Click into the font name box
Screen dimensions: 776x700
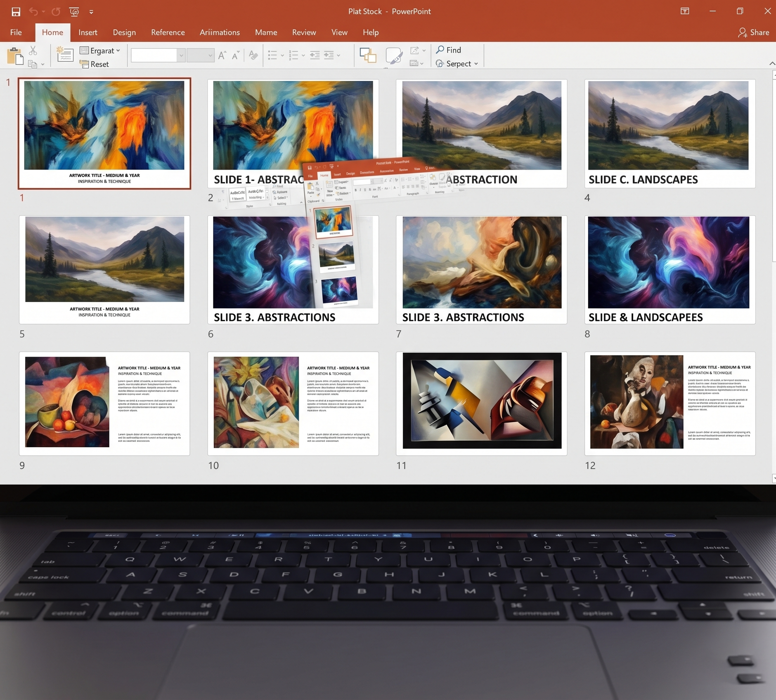point(154,55)
